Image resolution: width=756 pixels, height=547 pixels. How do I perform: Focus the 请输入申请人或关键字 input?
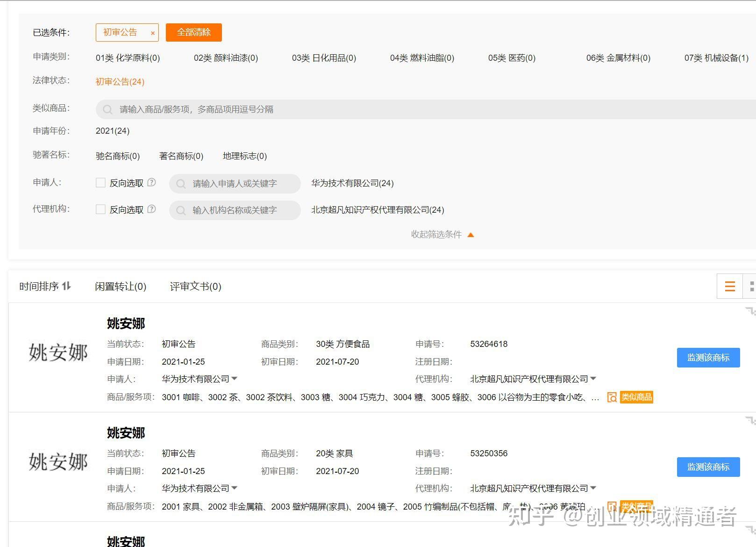point(235,184)
